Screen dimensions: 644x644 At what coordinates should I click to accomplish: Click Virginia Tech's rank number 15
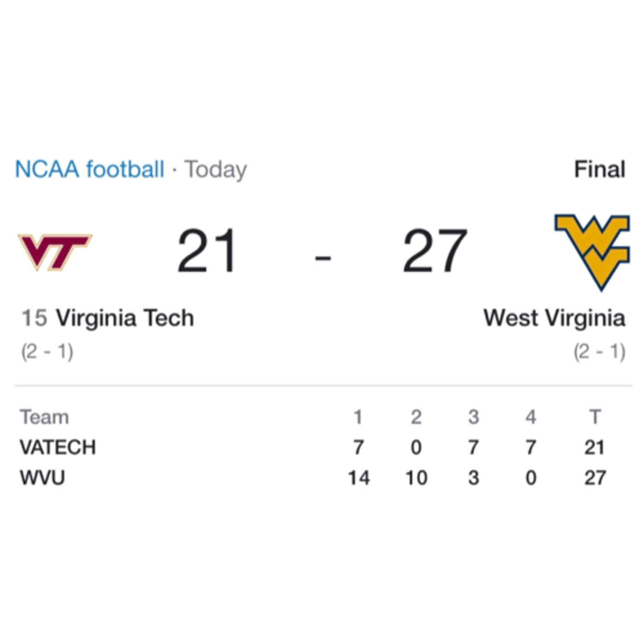pos(34,318)
